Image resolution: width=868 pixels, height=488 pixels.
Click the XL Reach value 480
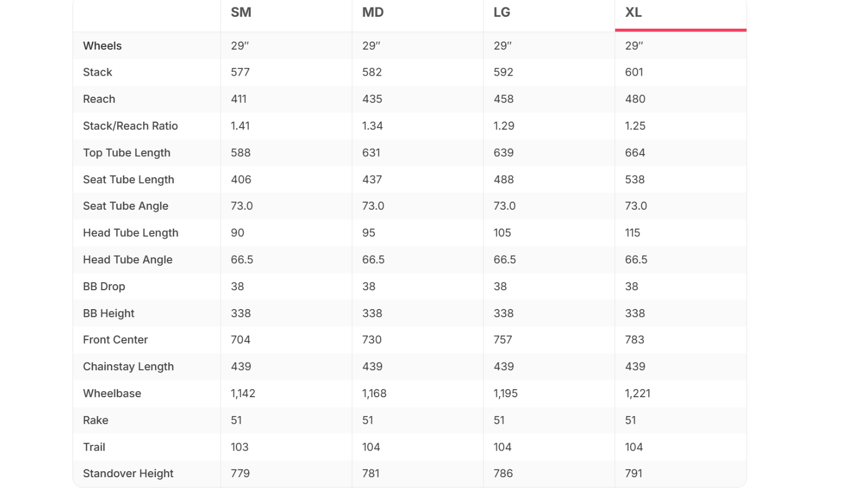[x=635, y=99]
